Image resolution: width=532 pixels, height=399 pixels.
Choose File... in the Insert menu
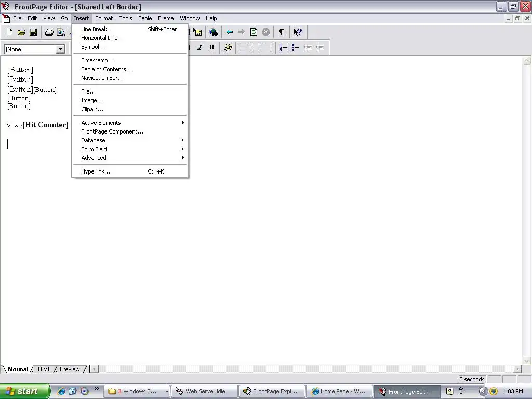tap(130, 91)
